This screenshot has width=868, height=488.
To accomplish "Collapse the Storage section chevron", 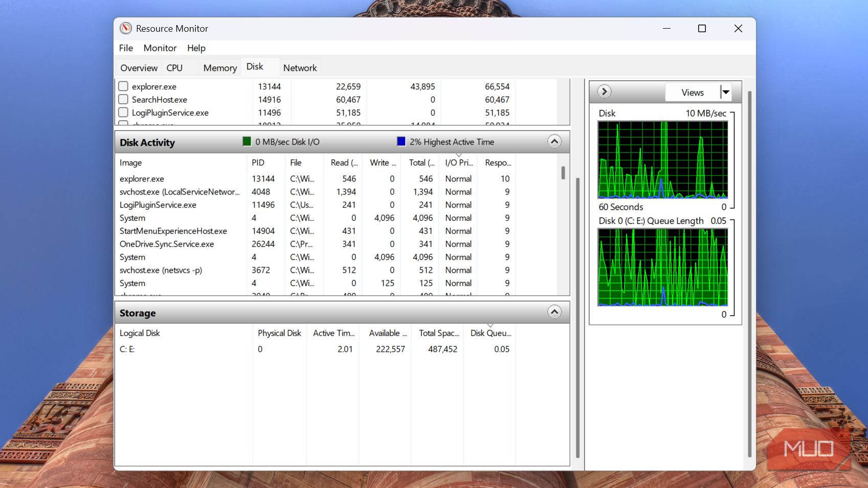I will (x=554, y=312).
